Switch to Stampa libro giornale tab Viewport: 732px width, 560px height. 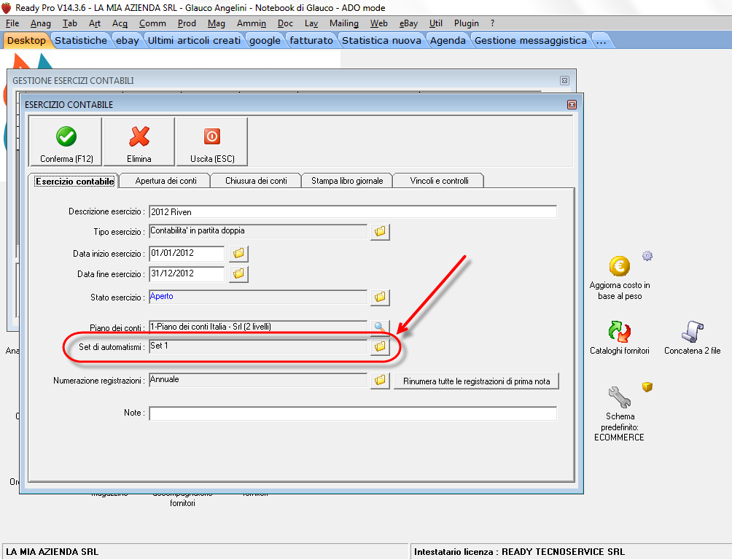(347, 181)
